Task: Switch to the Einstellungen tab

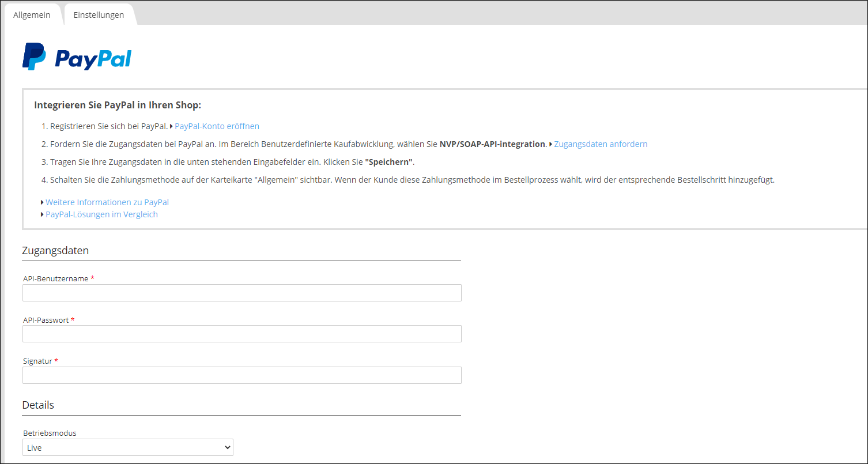Action: 99,14
